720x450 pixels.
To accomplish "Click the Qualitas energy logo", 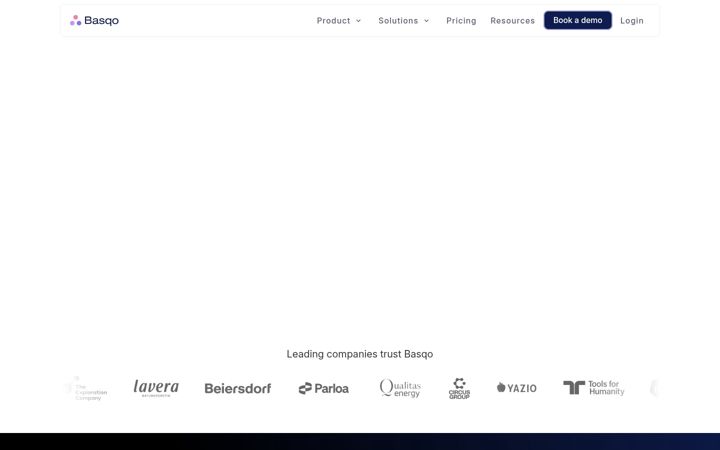I will 400,388.
